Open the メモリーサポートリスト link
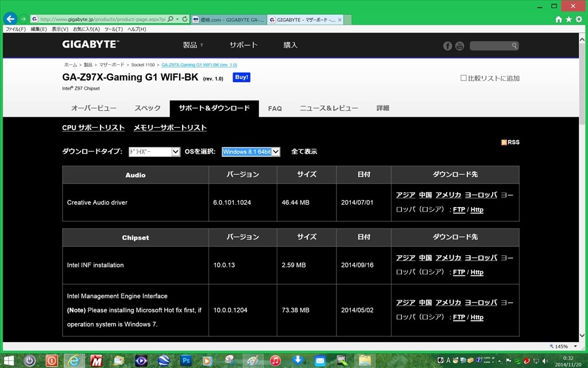Screen dimensions: 588x368 coord(170,128)
